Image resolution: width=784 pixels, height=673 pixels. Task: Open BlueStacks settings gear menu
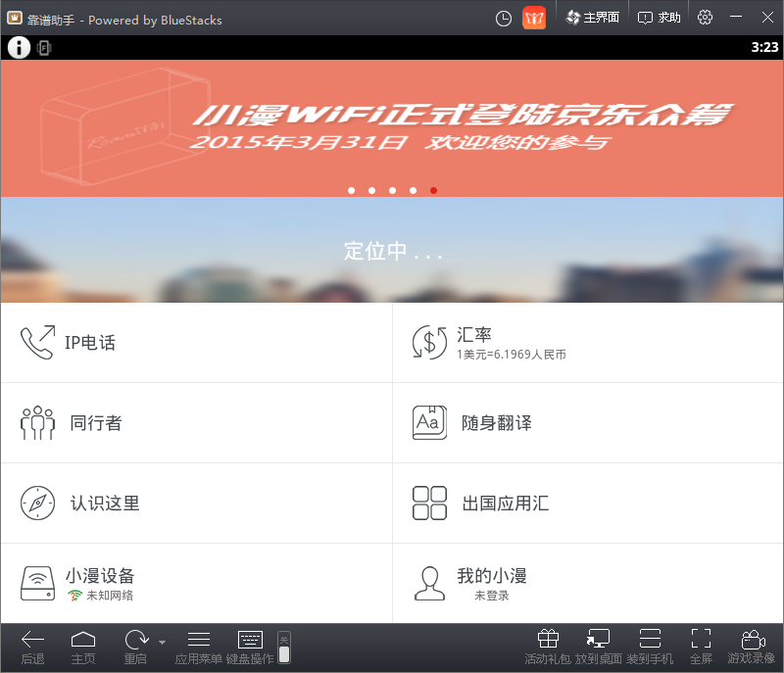tap(705, 18)
